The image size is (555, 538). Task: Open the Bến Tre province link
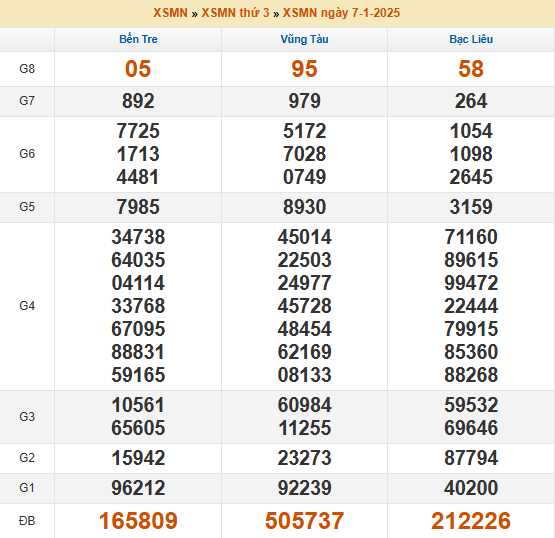138,39
